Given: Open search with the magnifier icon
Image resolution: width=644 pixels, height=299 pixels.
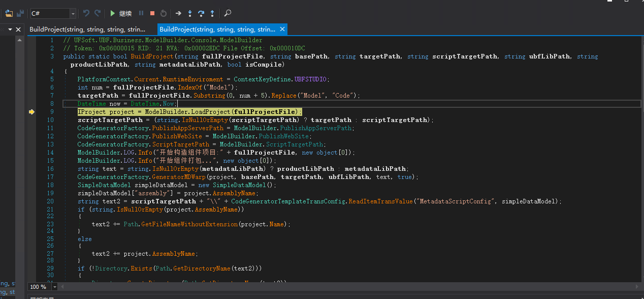Looking at the screenshot, I should click(x=228, y=13).
